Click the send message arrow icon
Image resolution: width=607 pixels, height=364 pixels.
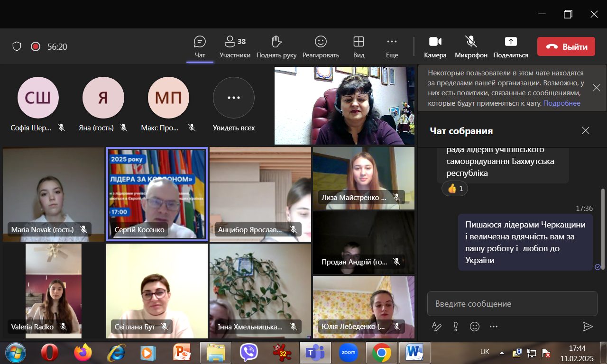click(588, 327)
